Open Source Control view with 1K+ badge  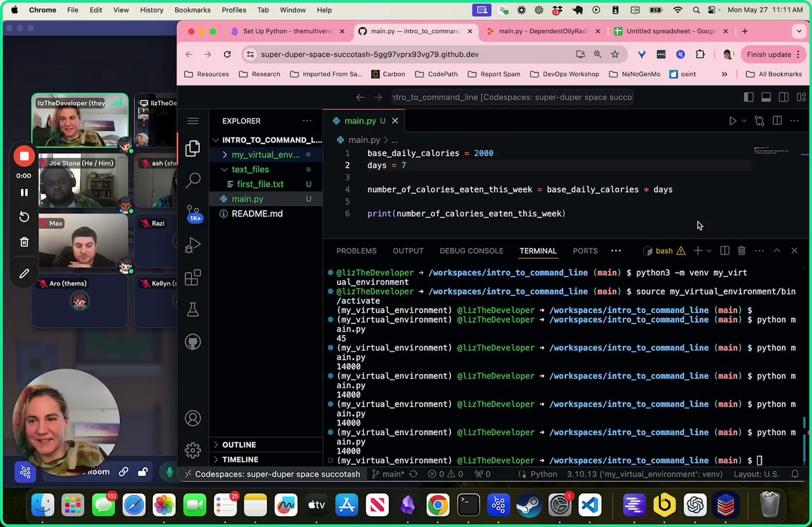coord(193,213)
